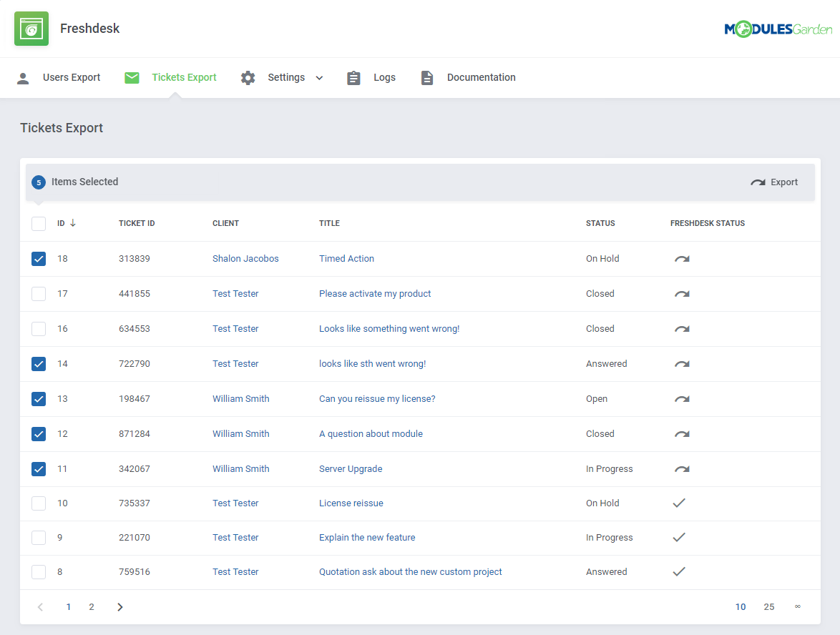This screenshot has width=840, height=635.
Task: Select the Freshdesk module icon in header
Action: (31, 29)
